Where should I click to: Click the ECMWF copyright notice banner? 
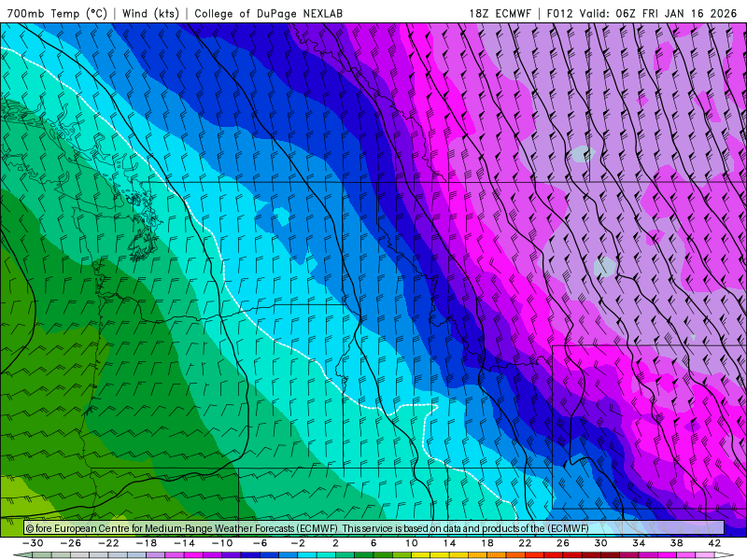click(374, 528)
